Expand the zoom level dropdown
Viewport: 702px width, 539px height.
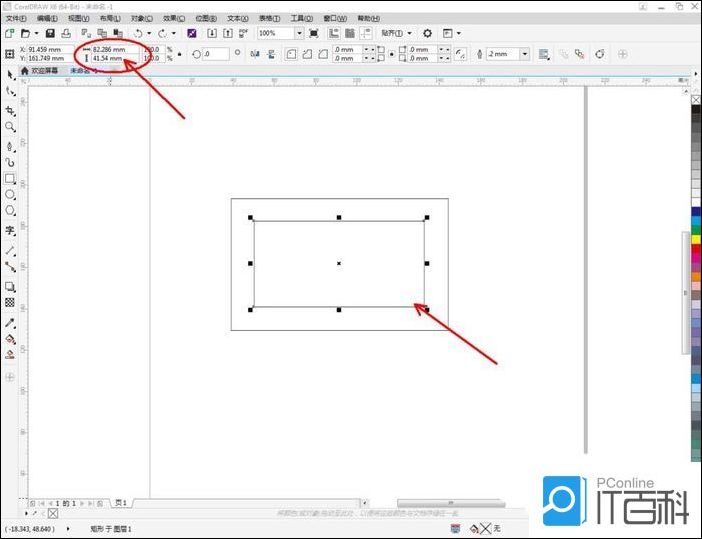click(x=299, y=33)
